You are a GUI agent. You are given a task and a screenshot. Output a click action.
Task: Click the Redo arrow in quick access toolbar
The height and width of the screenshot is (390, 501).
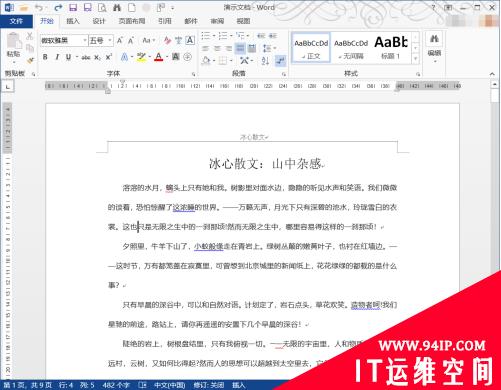click(58, 7)
